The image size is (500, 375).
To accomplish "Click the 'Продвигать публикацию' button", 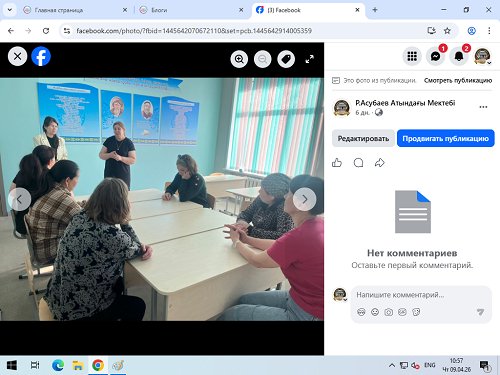I will click(446, 138).
